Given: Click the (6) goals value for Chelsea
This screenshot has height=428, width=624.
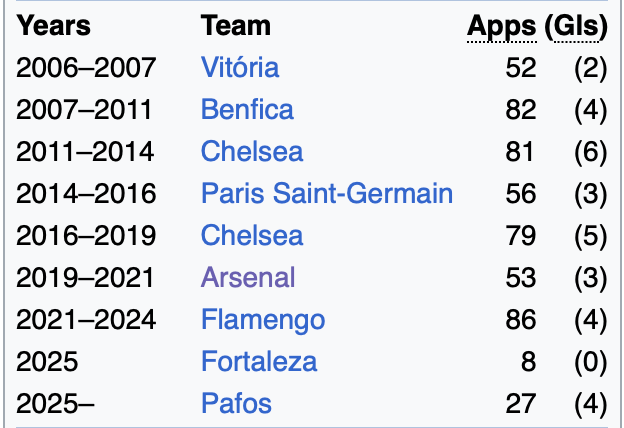Looking at the screenshot, I should [591, 152].
